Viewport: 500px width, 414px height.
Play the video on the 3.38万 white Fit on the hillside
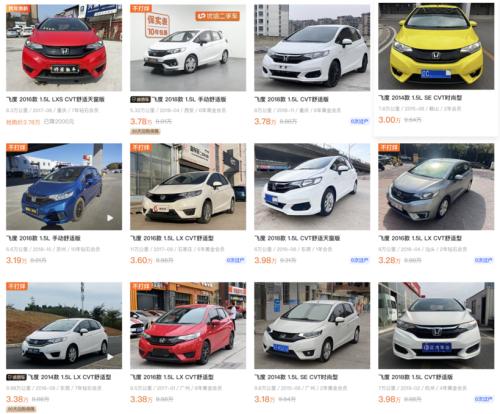tap(110, 357)
